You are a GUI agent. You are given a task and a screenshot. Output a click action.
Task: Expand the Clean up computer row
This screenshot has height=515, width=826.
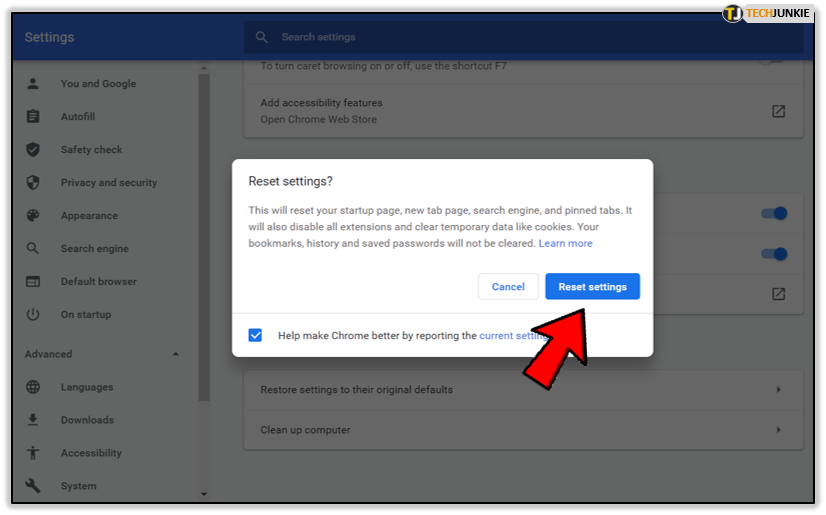[778, 430]
